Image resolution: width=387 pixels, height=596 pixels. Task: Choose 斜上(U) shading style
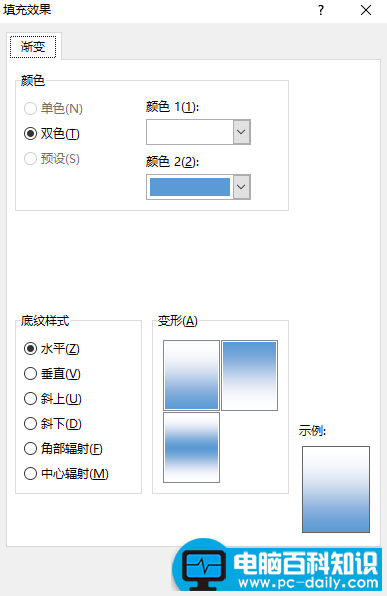pos(53,399)
